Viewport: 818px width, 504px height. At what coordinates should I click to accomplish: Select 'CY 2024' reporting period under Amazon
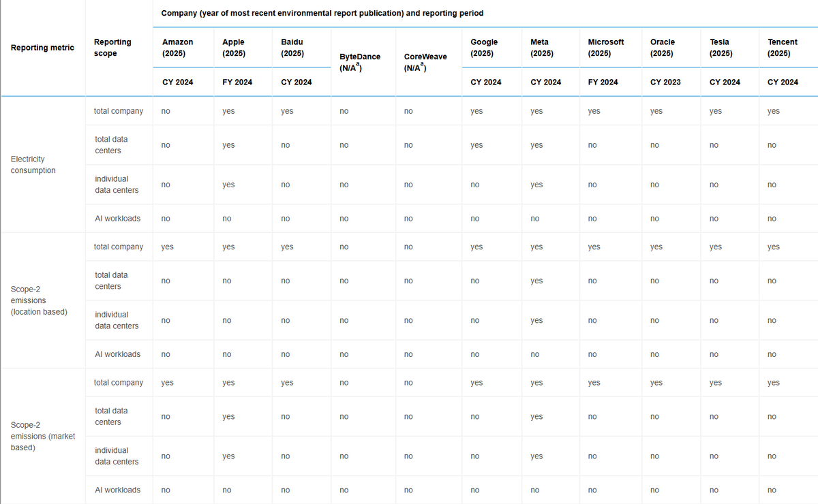pos(177,82)
